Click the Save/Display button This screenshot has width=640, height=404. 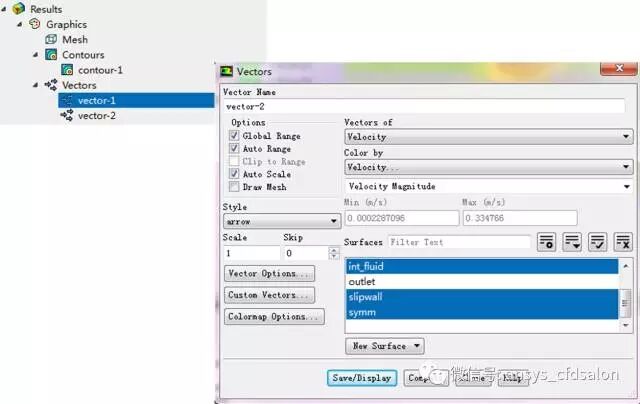(x=362, y=378)
